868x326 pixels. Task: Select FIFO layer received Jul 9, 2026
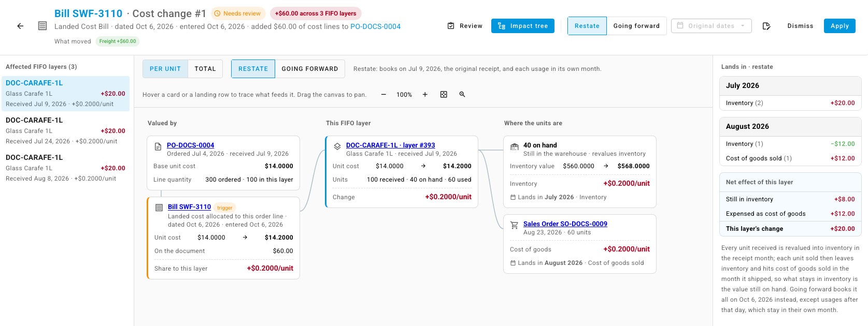pyautogui.click(x=65, y=94)
